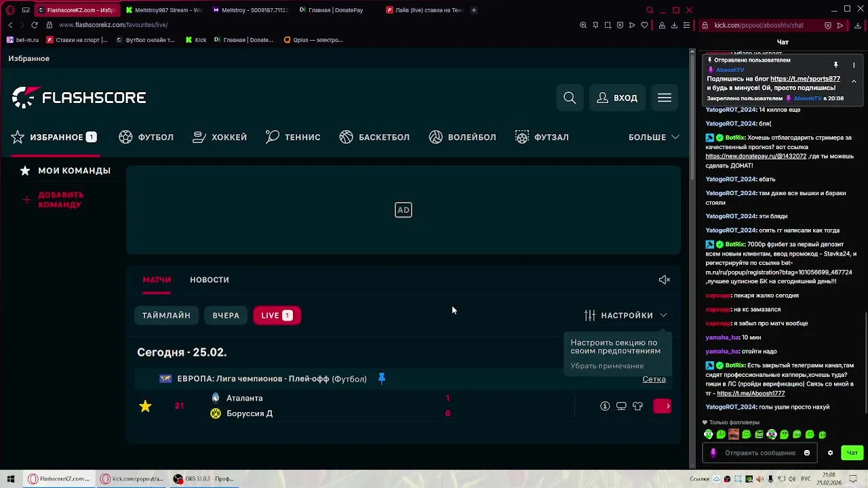Open the Qplus bookmark
Image resolution: width=868 pixels, height=488 pixels.
pos(313,40)
